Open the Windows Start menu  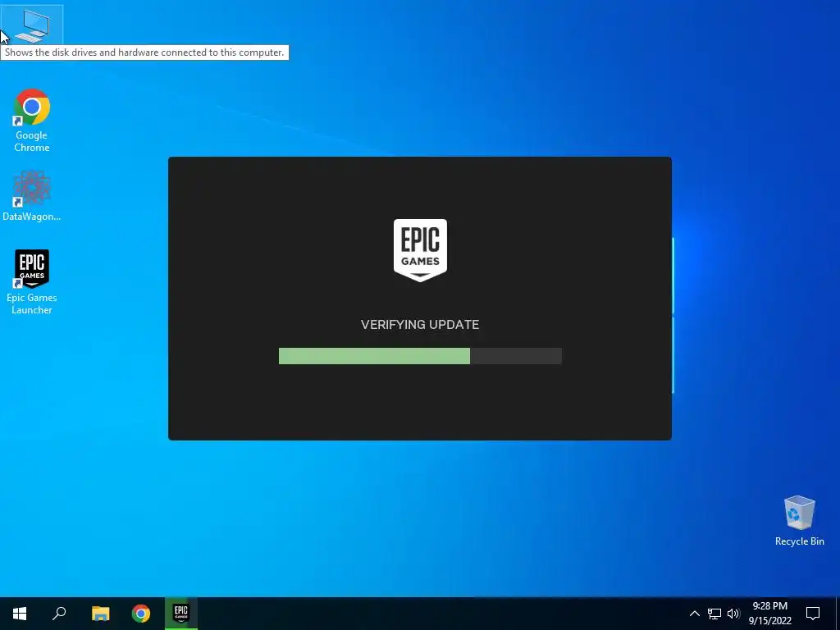20,614
